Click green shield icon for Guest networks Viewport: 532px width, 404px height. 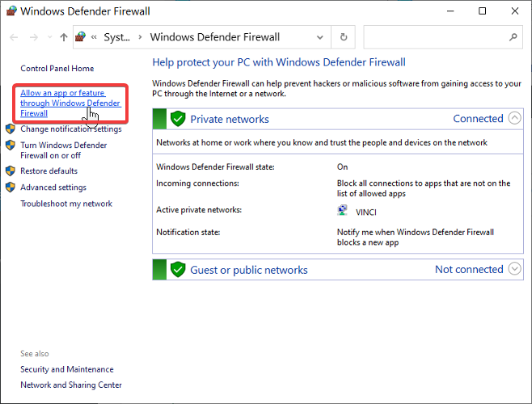pos(178,270)
